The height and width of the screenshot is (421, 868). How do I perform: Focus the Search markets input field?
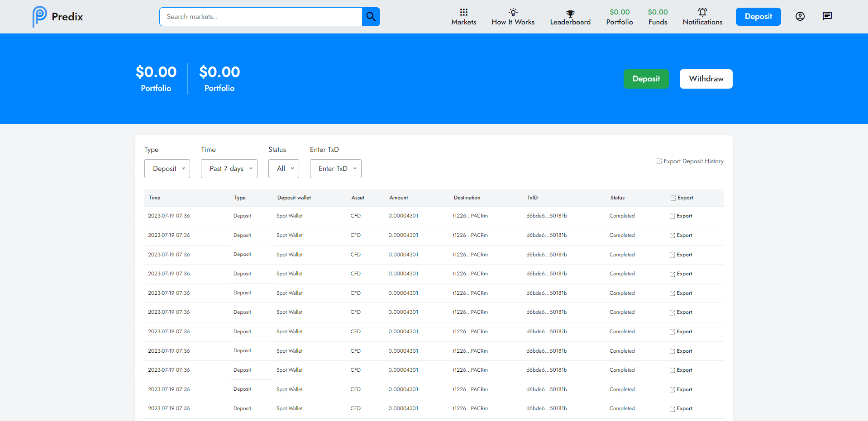[261, 17]
